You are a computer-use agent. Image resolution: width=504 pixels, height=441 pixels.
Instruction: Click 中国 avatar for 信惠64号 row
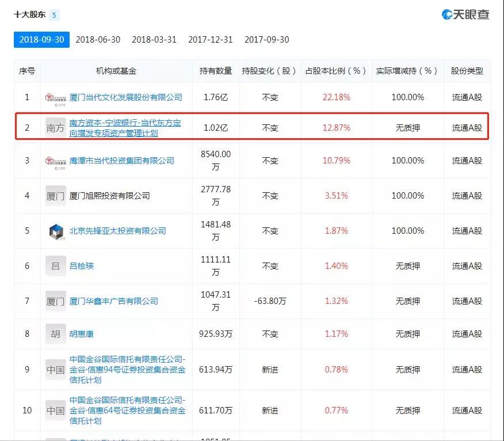[56, 410]
